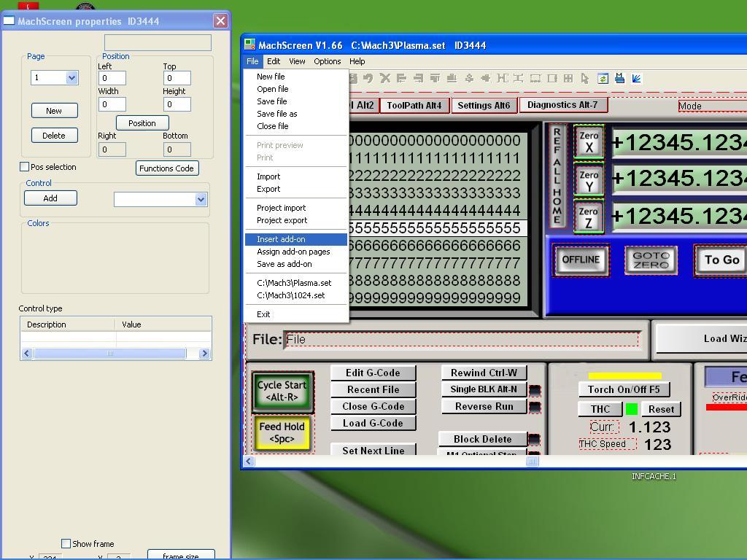Select Project import menu entry

[296, 208]
